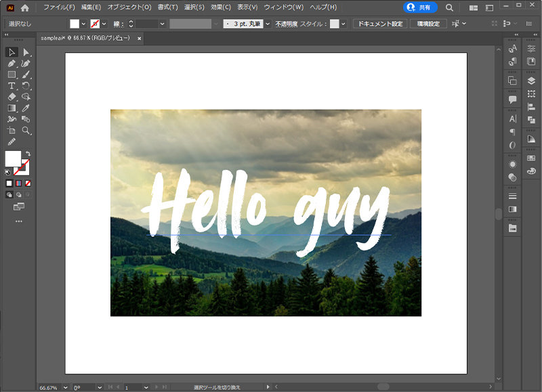Set paint mode to None
The height and width of the screenshot is (392, 542).
click(x=28, y=183)
